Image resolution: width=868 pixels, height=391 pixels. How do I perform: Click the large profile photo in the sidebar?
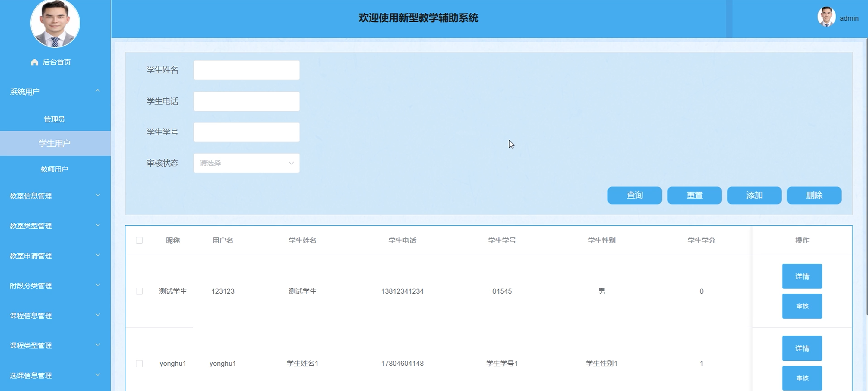click(x=55, y=22)
